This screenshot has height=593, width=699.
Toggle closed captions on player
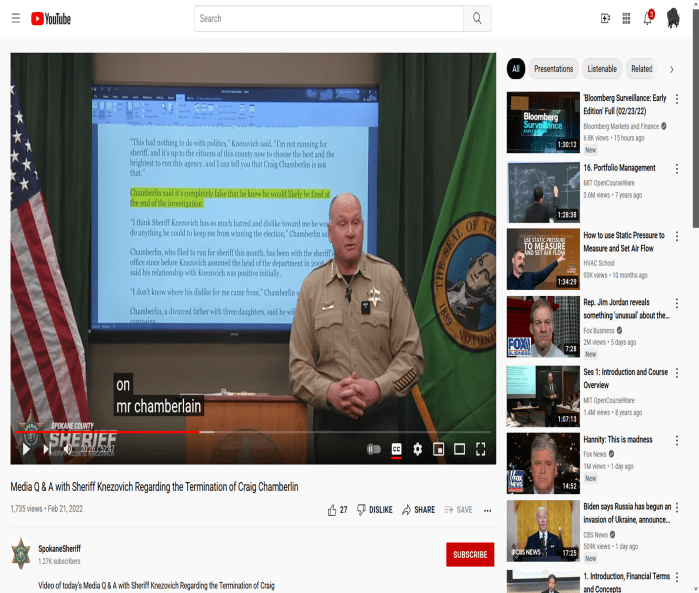coord(396,449)
